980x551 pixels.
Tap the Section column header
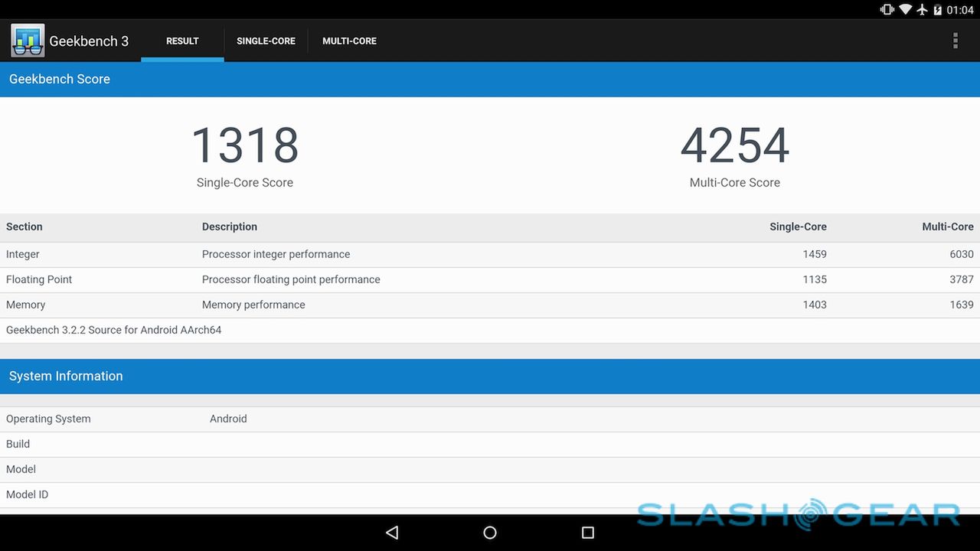24,227
